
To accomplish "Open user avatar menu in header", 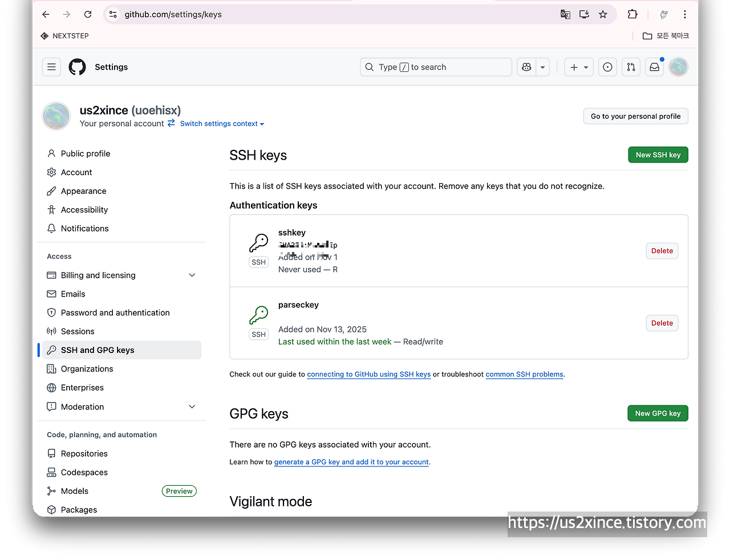I will click(679, 67).
